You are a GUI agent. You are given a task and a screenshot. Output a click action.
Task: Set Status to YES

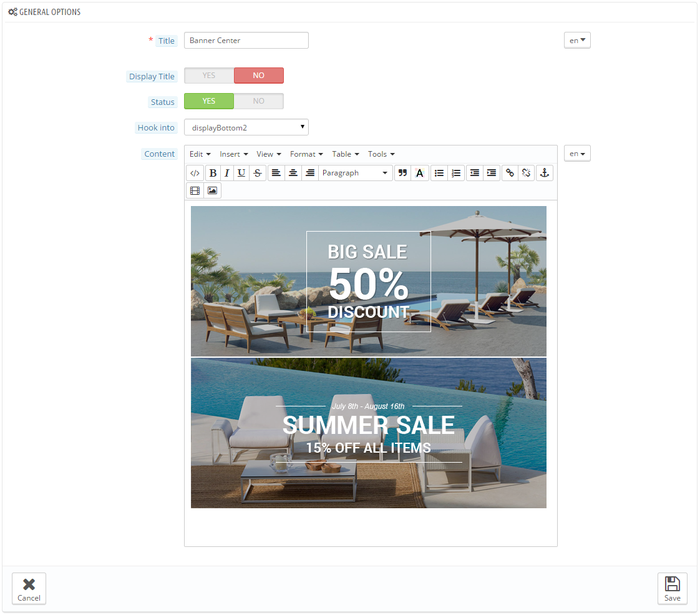tap(209, 101)
